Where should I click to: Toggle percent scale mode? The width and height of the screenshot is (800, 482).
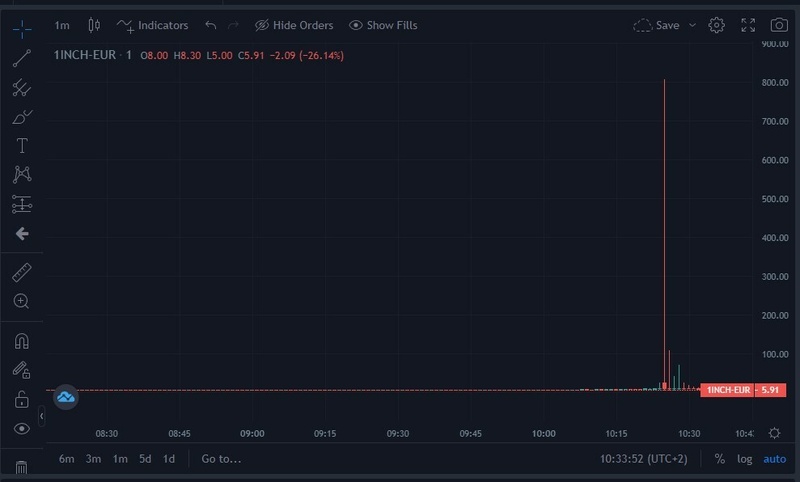pyautogui.click(x=720, y=459)
